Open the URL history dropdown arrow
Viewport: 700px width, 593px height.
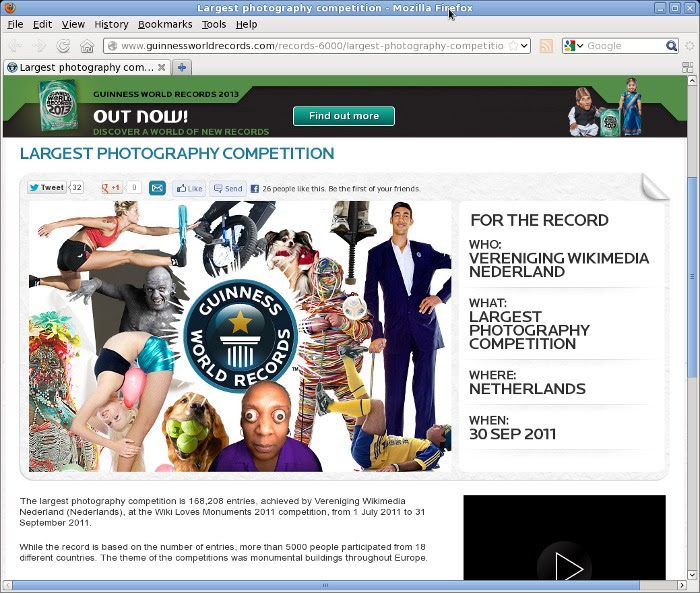pos(525,46)
